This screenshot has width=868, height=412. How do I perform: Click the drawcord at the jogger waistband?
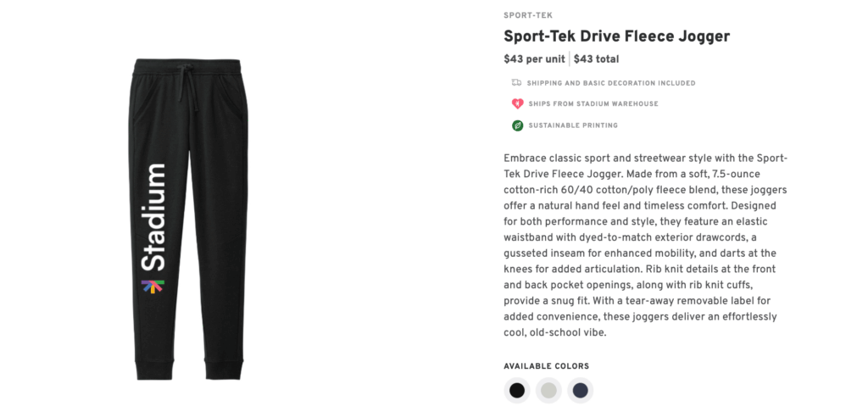tap(186, 83)
